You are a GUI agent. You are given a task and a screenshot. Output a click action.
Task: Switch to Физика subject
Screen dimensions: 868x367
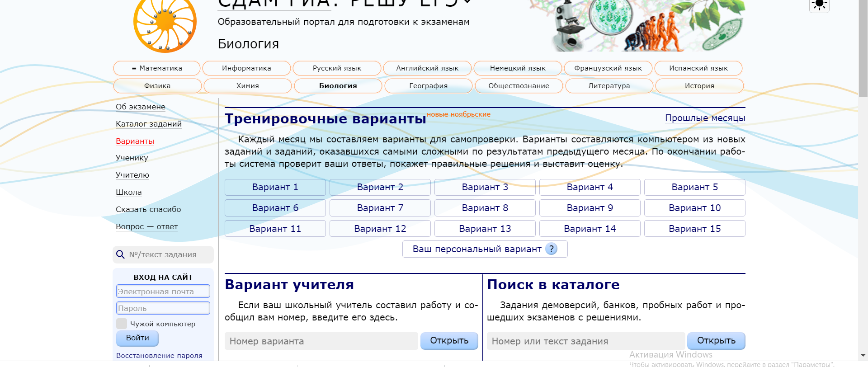click(x=157, y=86)
